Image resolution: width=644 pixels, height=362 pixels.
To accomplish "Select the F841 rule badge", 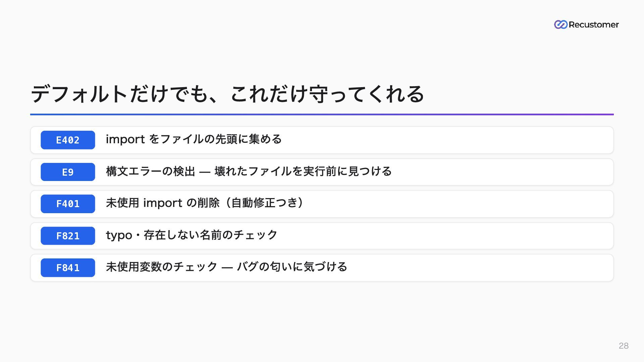I will click(x=68, y=268).
